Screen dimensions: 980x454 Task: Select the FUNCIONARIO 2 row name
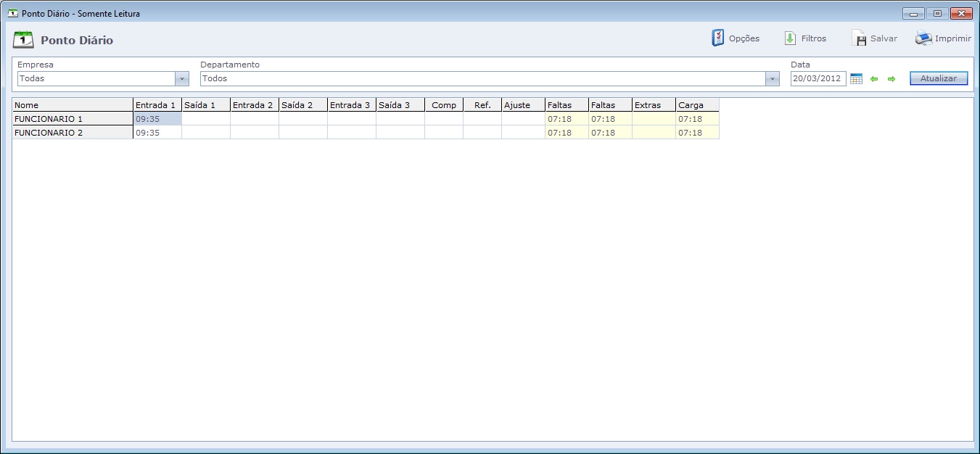pos(72,133)
